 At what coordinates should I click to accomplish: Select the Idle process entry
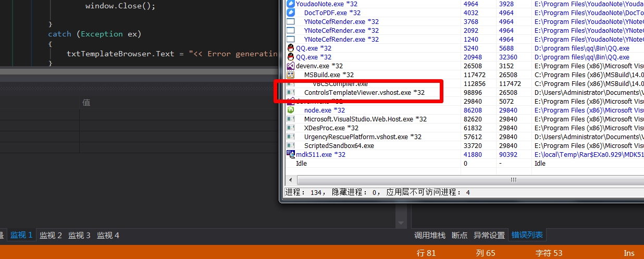301,163
